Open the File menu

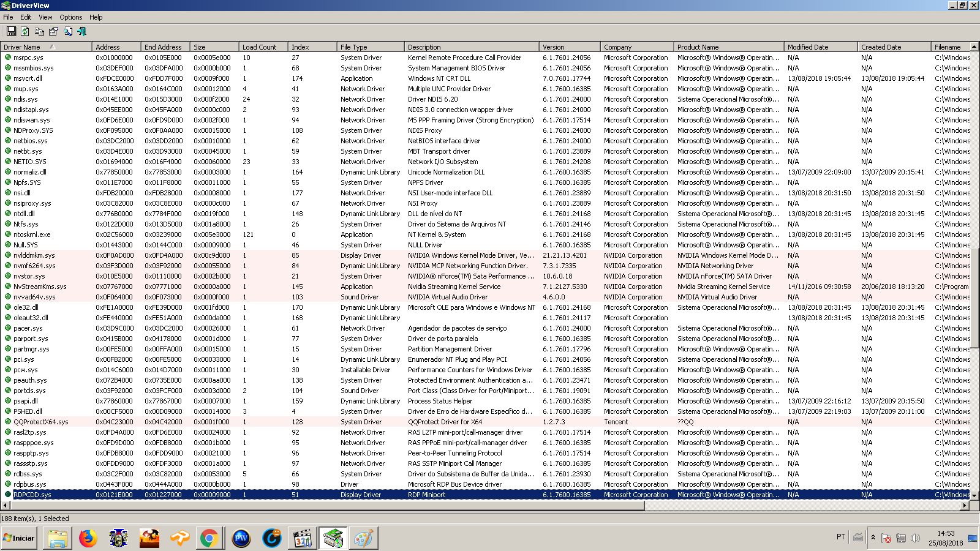(x=8, y=17)
